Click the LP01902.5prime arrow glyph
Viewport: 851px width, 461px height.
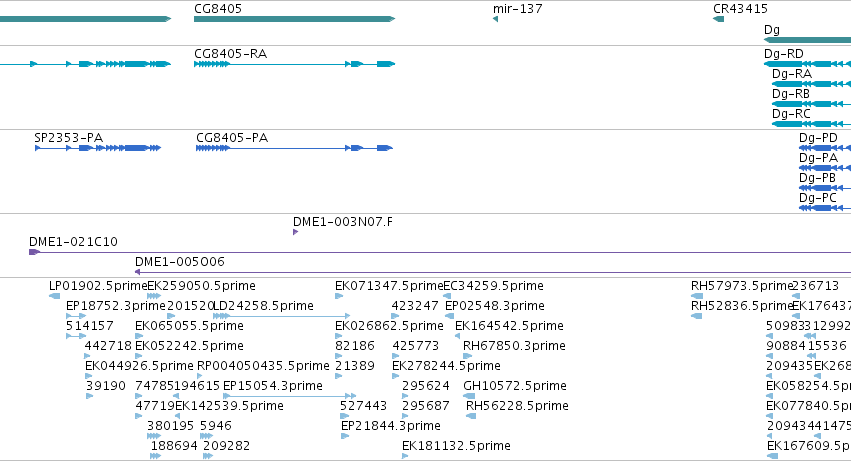(x=54, y=296)
